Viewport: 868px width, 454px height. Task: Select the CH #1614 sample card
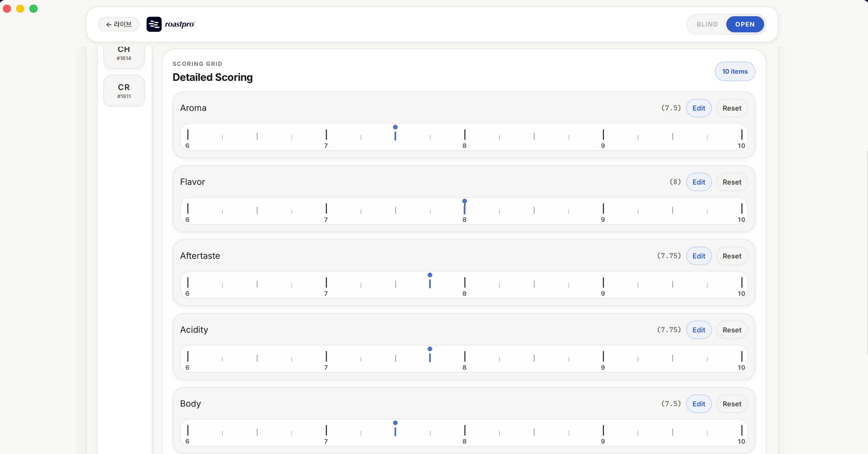(124, 54)
